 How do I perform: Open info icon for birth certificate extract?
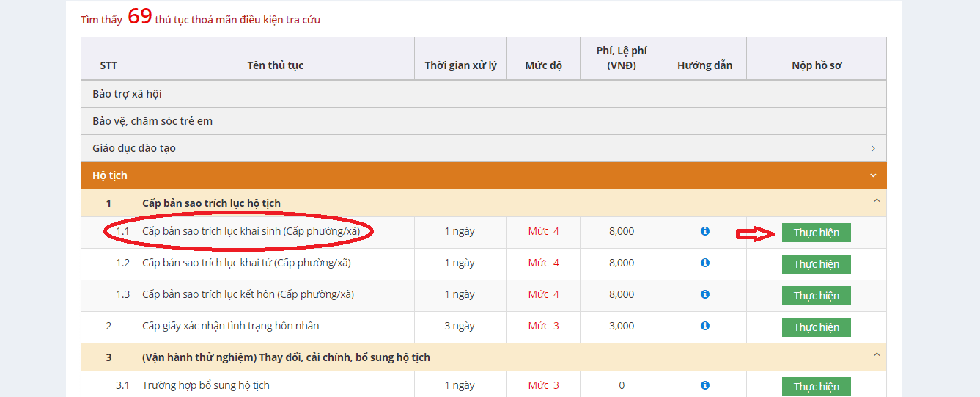[x=704, y=231]
